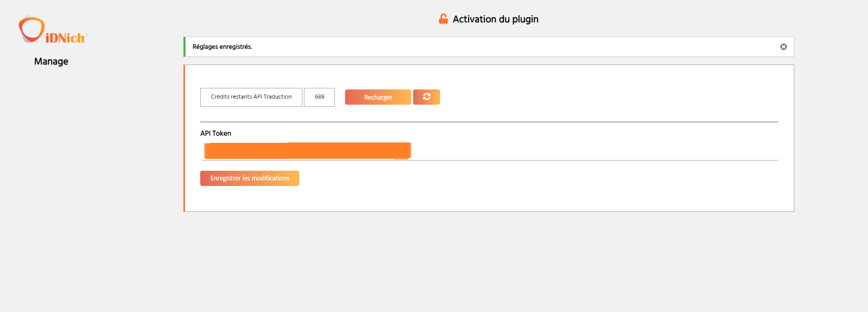Refresh credits with the circular arrows icon

426,97
